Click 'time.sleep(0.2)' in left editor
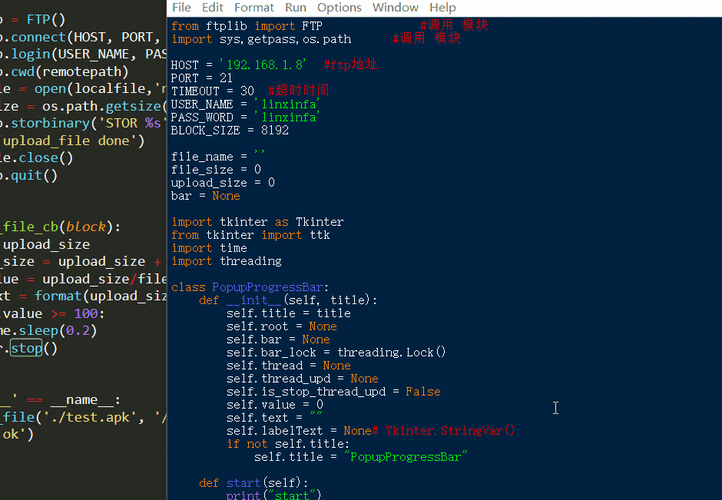Viewport: 722px width, 500px height. [48, 331]
